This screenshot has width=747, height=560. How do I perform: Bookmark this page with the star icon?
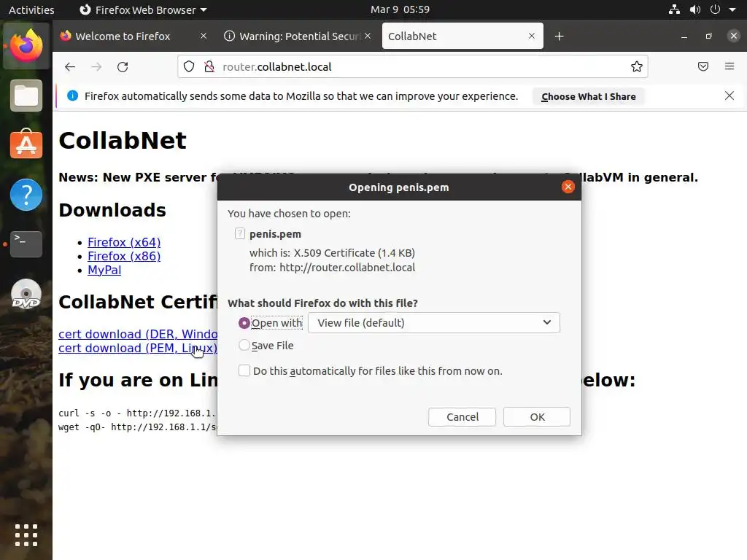click(636, 66)
